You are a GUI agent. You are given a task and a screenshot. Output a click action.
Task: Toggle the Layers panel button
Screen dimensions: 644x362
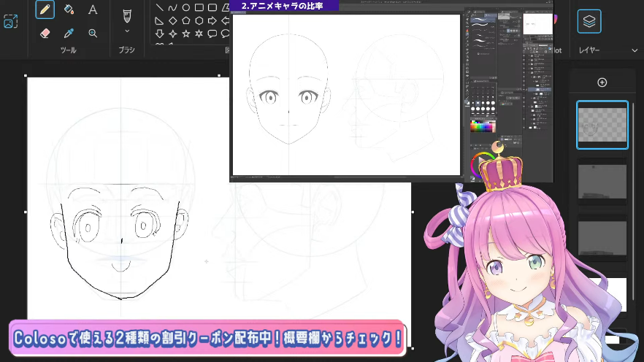[x=589, y=21]
